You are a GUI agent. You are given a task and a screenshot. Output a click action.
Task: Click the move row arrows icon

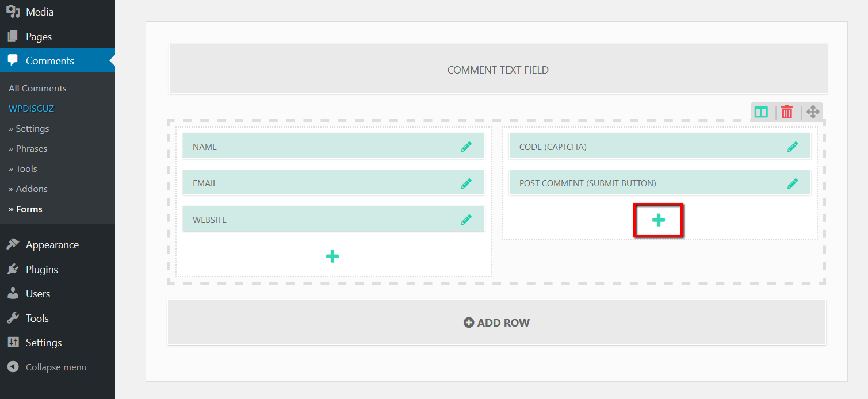[x=812, y=112]
